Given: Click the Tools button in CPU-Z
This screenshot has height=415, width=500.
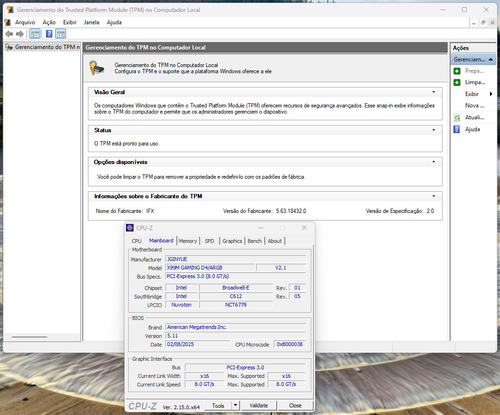Looking at the screenshot, I should 218,406.
